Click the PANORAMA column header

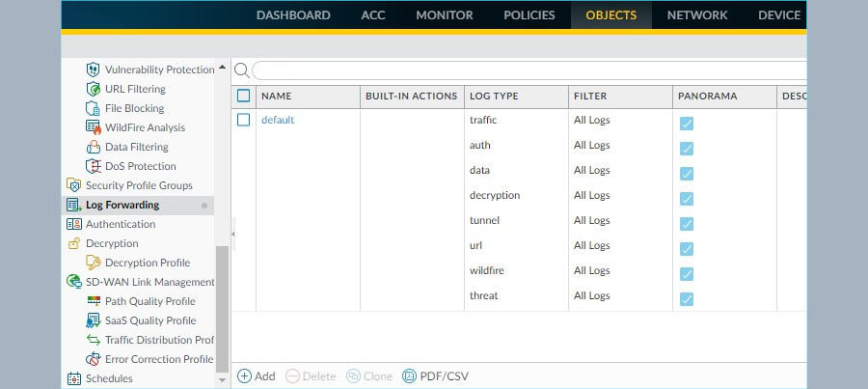coord(724,96)
